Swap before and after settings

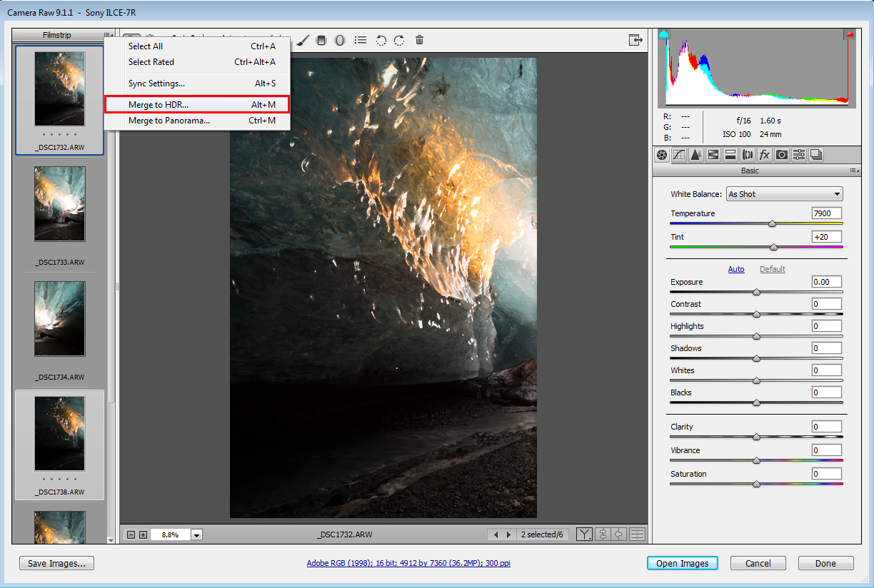[603, 534]
